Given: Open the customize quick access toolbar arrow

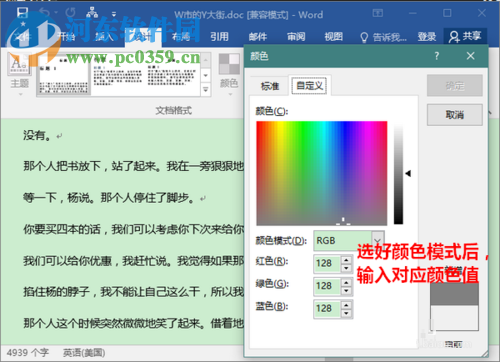Looking at the screenshot, I should point(114,14).
